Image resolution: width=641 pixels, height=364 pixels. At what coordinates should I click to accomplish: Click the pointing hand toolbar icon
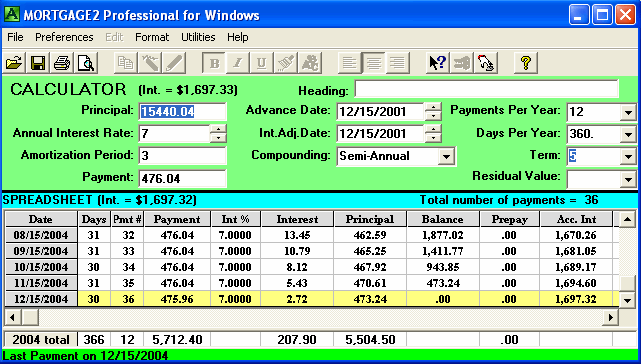coord(486,63)
